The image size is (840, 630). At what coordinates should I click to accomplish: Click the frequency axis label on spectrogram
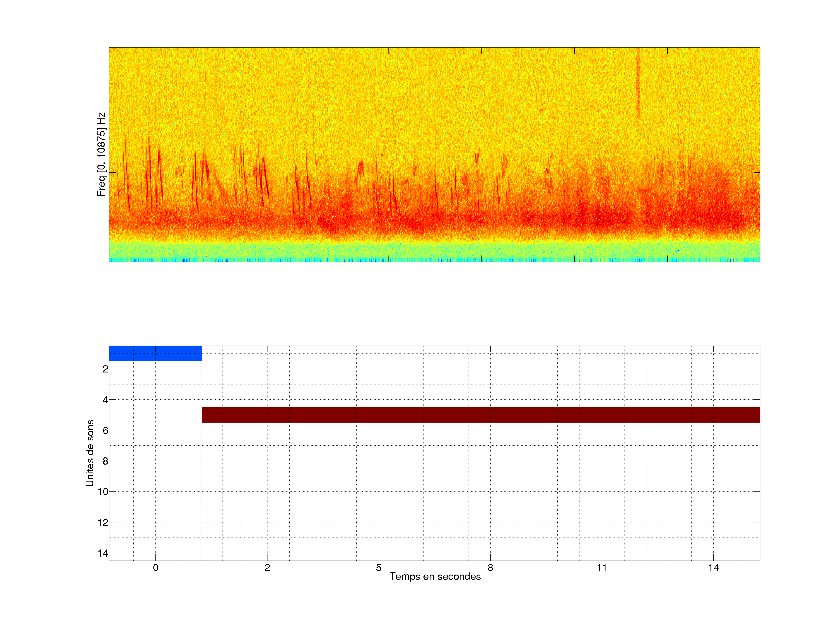point(101,154)
